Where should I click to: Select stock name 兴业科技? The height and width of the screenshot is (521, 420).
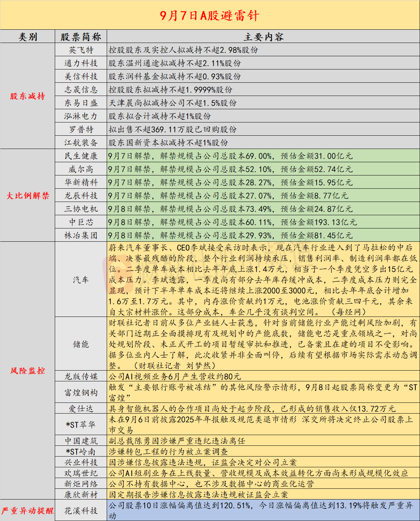[81, 462]
